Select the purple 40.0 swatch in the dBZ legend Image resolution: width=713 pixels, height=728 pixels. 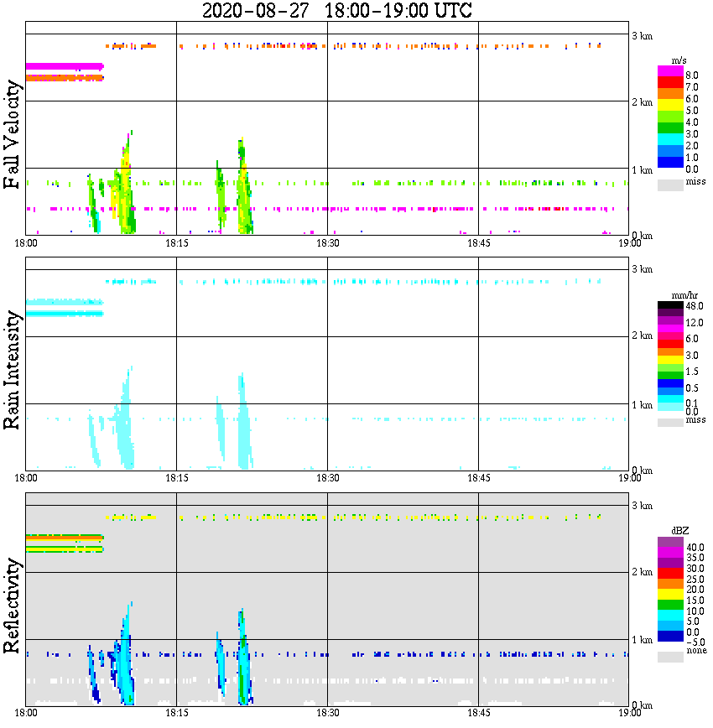(670, 543)
